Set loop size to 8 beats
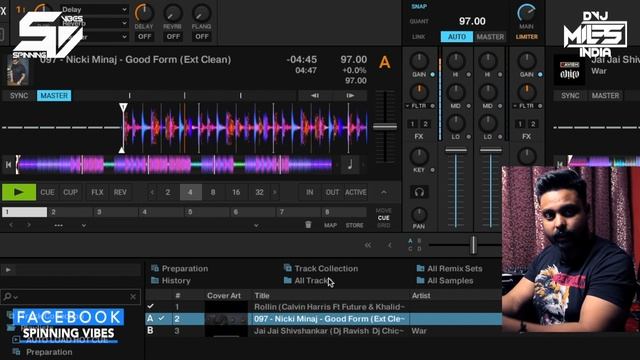This screenshot has height=360, width=640. (213, 192)
